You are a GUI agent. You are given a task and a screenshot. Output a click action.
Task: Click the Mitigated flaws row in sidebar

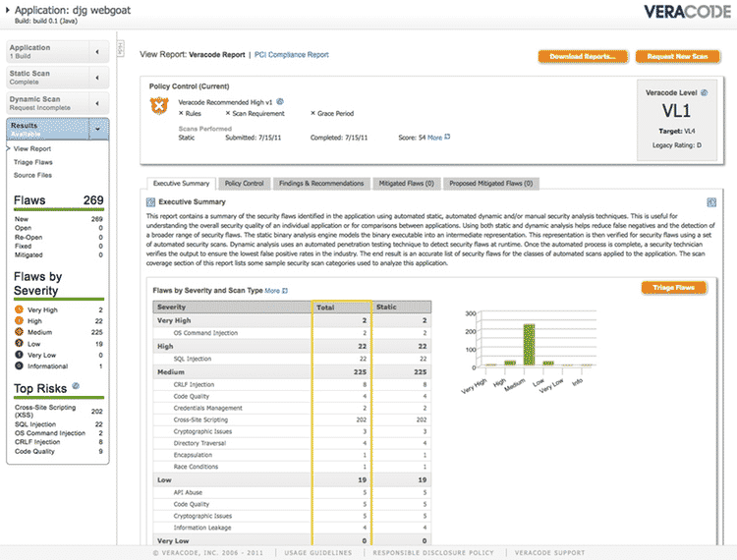tap(59, 255)
